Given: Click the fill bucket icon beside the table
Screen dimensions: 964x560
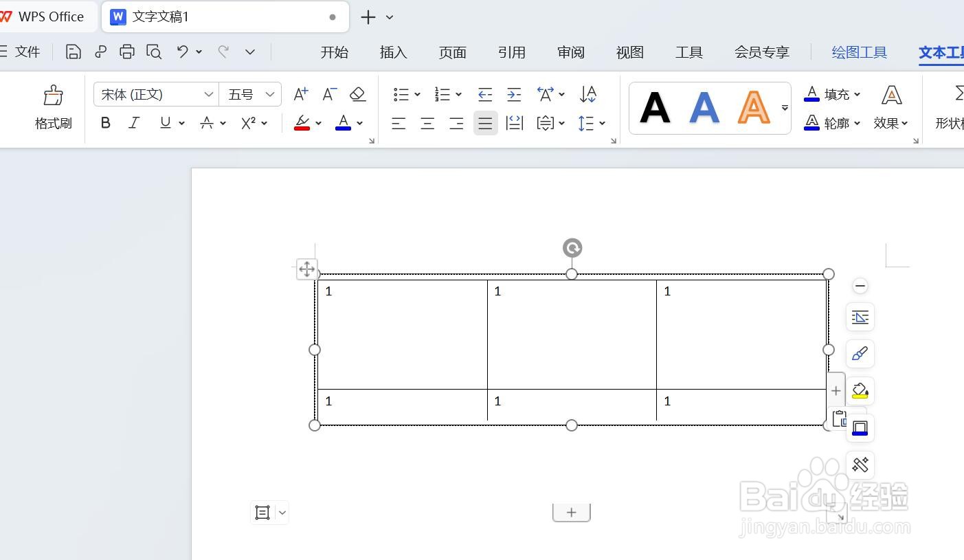Looking at the screenshot, I should pos(860,391).
